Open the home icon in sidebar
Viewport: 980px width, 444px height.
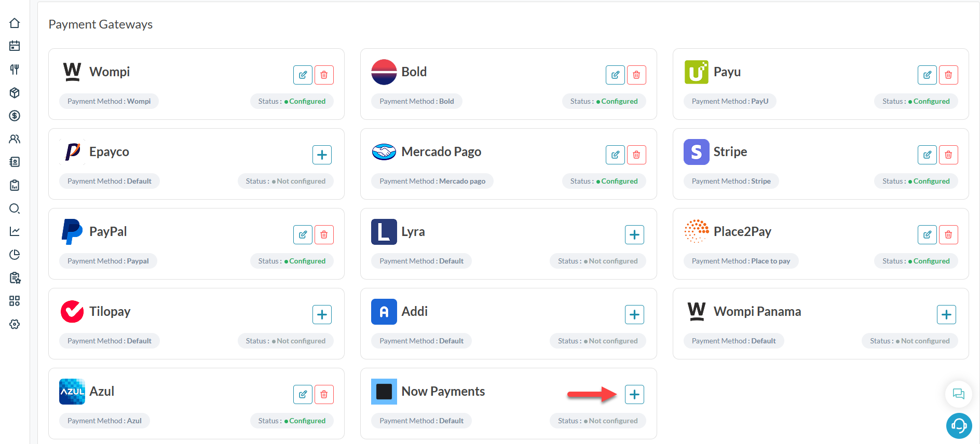click(15, 23)
